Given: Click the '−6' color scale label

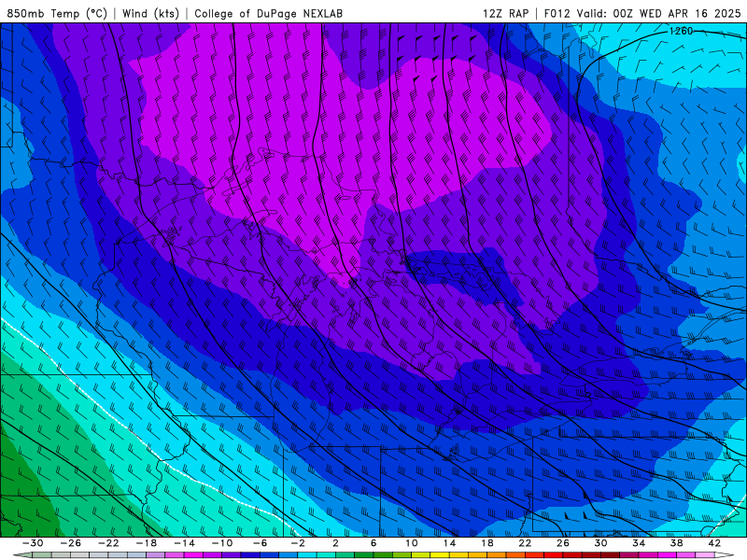Looking at the screenshot, I should pyautogui.click(x=261, y=543).
